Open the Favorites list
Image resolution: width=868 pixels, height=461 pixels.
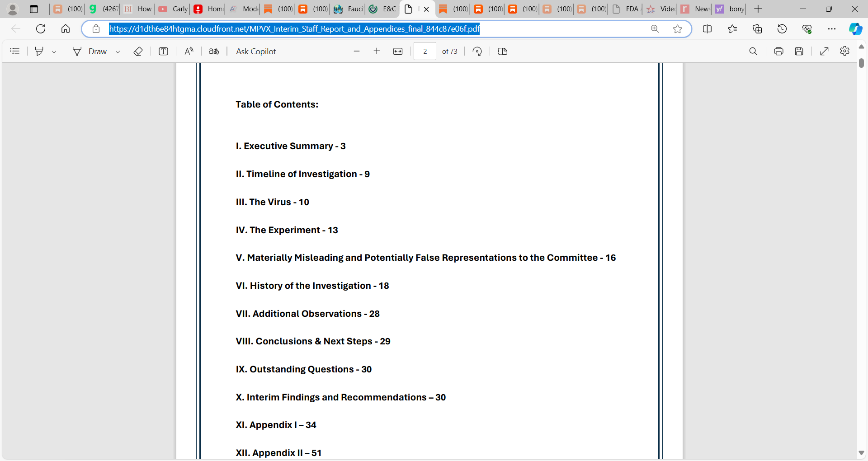tap(732, 29)
